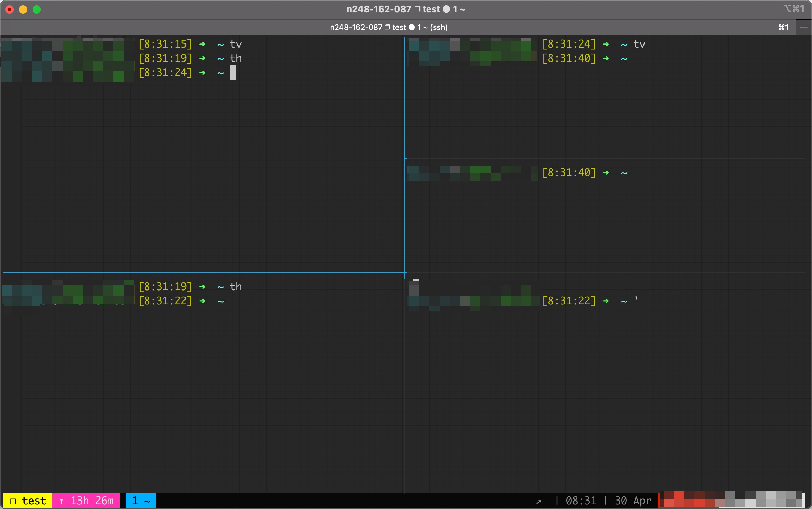Click the tv command in top-left pane
812x509 pixels.
coord(236,44)
